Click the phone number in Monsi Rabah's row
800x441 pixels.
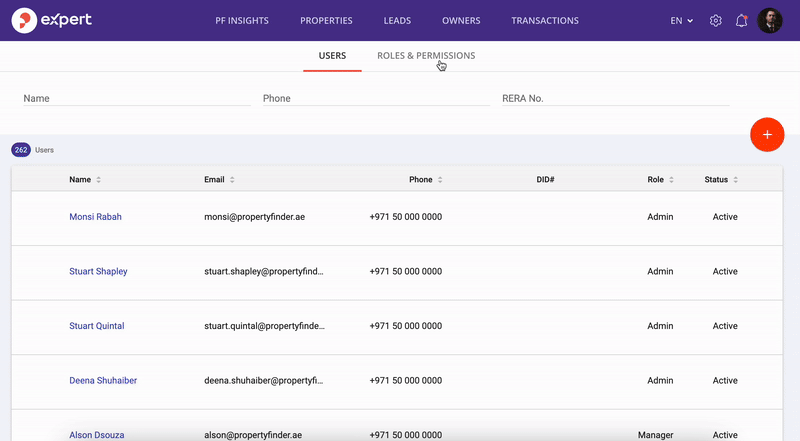(x=406, y=217)
